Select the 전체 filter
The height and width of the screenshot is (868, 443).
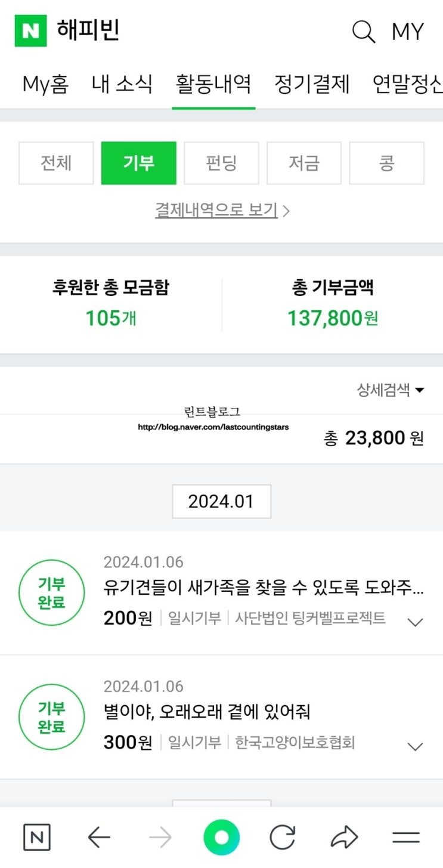point(56,163)
